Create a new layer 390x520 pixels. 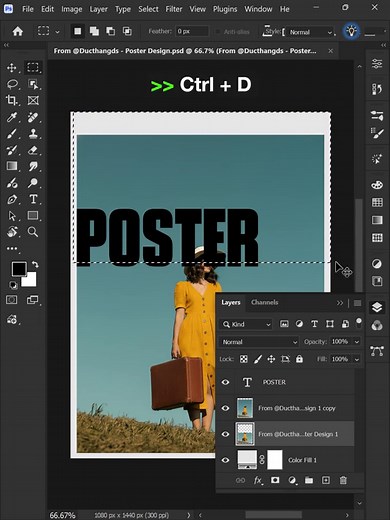326,480
